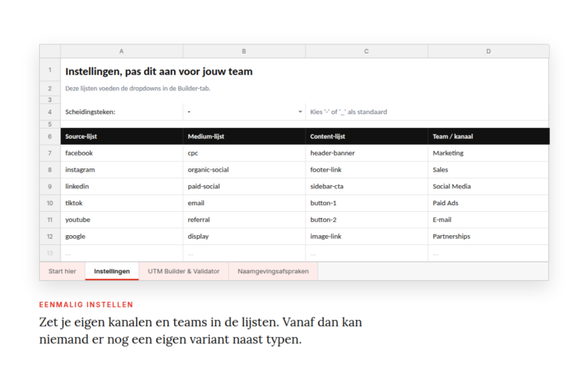
Task: Click the title cell 'Instellingen, pas dit aan voor jouw team'
Action: click(x=158, y=71)
